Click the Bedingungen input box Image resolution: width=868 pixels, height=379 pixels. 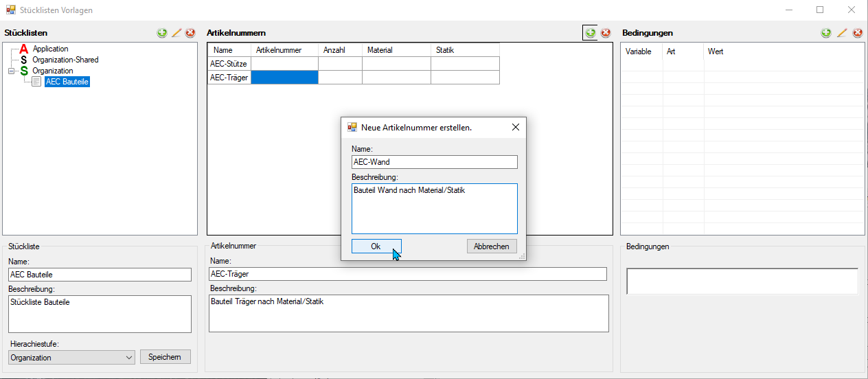tap(742, 282)
